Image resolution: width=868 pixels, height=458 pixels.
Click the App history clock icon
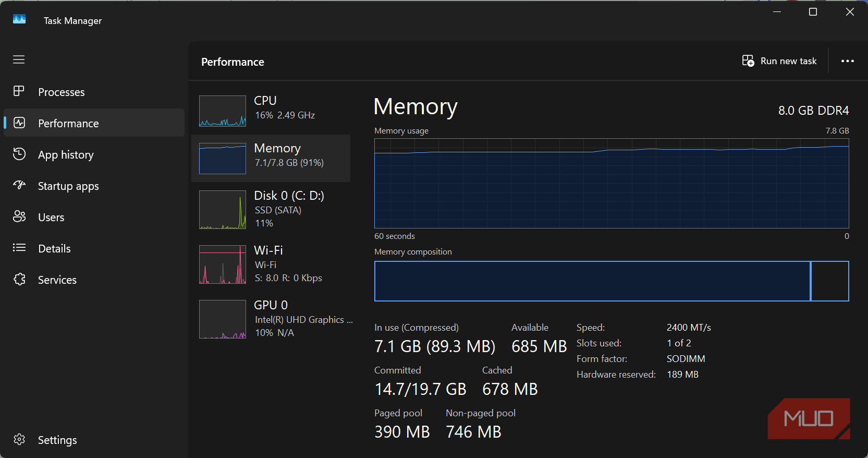coord(19,154)
